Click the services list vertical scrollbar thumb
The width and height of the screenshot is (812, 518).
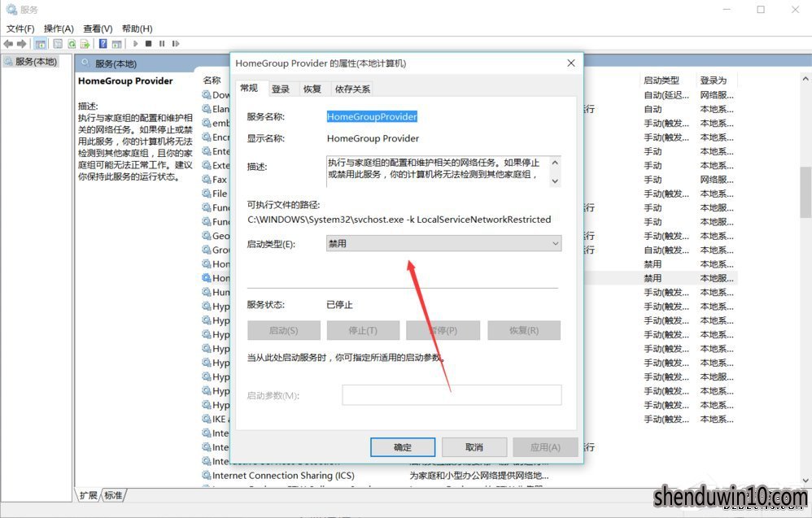click(805, 192)
